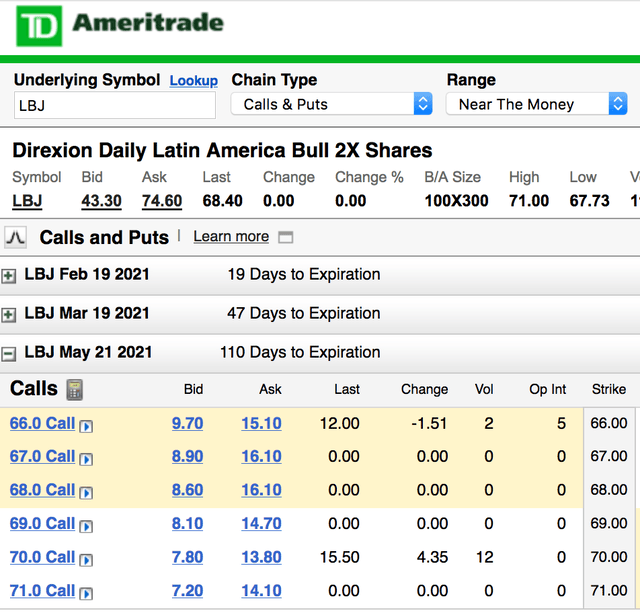Click bid 7.80 for 70.0 Call
Viewport: 640px width, 613px height.
click(187, 557)
